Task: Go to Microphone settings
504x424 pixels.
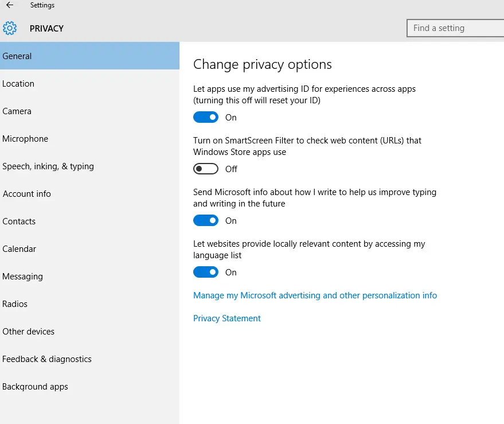Action: (25, 139)
